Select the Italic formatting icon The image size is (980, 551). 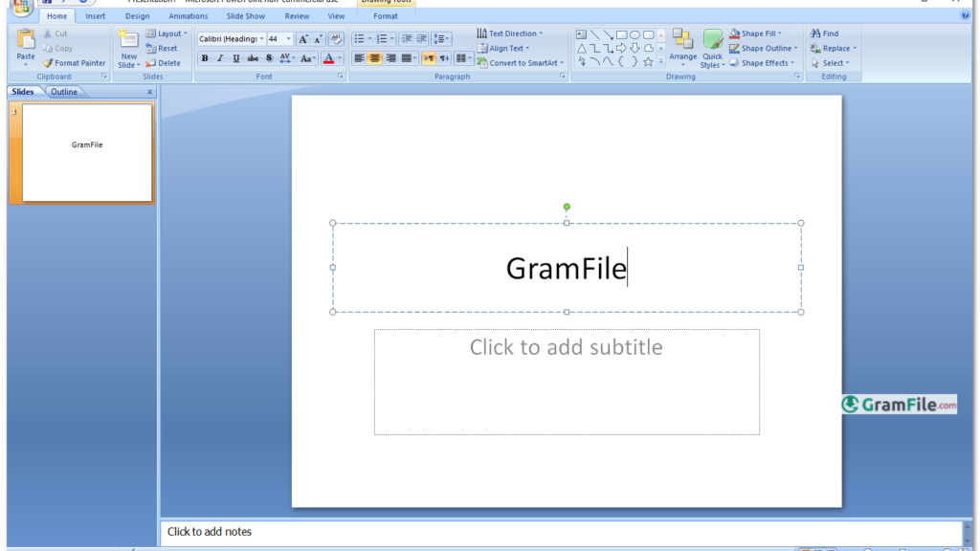pyautogui.click(x=220, y=57)
